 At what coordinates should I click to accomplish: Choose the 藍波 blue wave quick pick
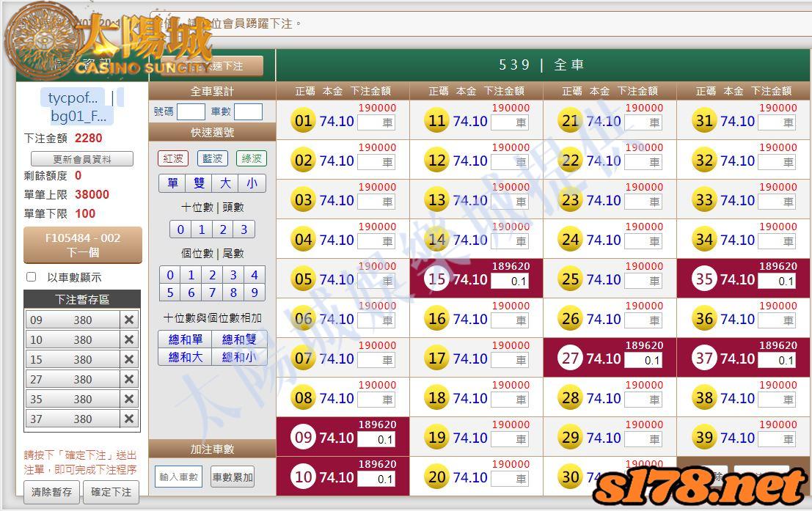[212, 158]
